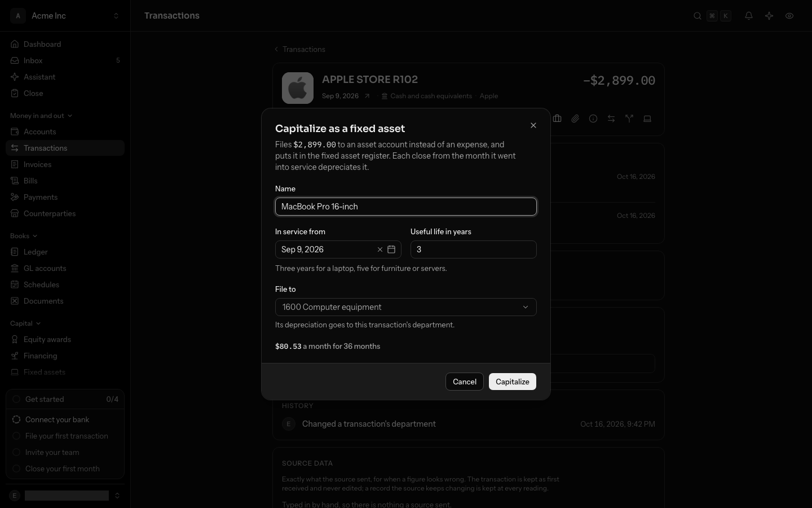Click 'Changed a transaction's department' history entry

coord(369,424)
